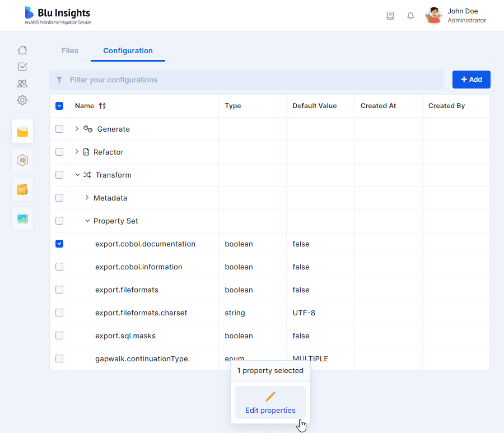Click Edit properties button

(x=270, y=402)
